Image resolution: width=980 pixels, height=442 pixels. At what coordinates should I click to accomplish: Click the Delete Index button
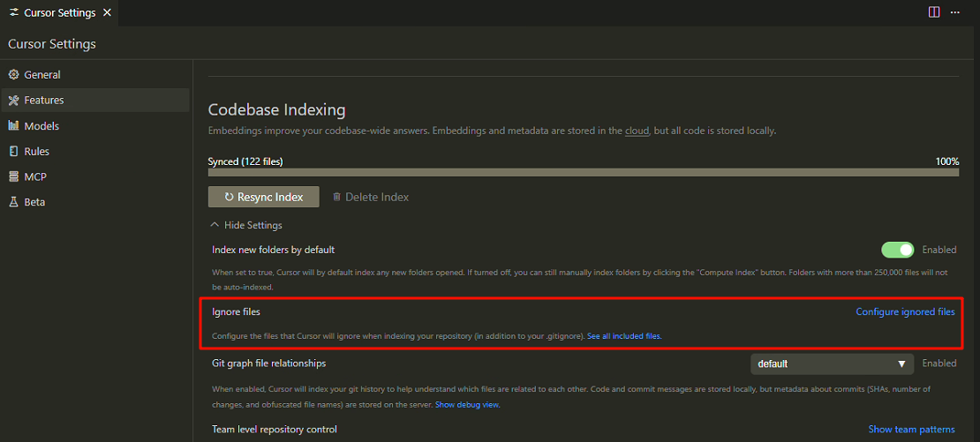tap(370, 197)
